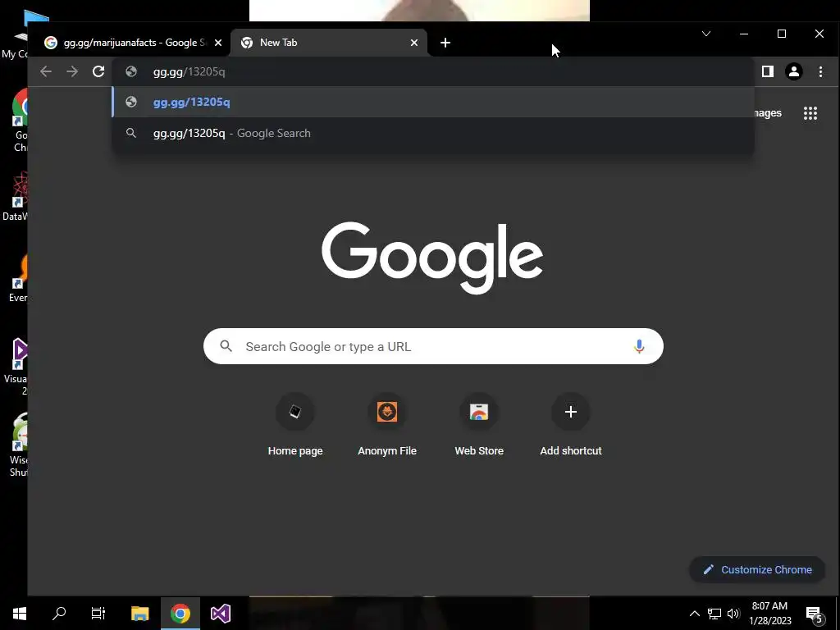This screenshot has height=630, width=840.
Task: Open the clock showing 8:07 AM
Action: 769,614
